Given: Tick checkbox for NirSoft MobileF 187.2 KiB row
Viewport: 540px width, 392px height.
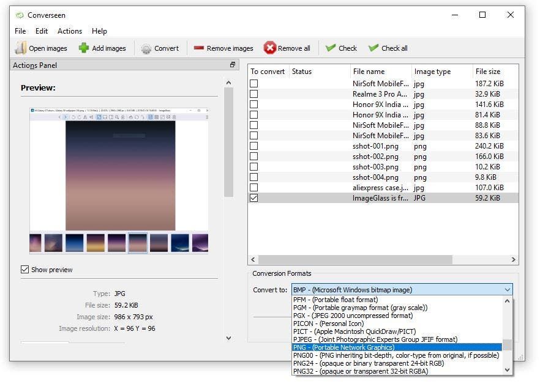Looking at the screenshot, I should click(254, 84).
